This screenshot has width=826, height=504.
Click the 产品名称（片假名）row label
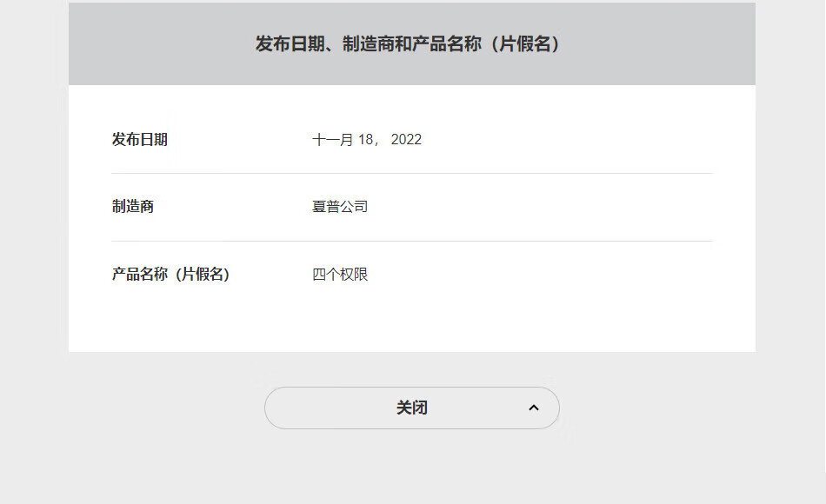170,275
